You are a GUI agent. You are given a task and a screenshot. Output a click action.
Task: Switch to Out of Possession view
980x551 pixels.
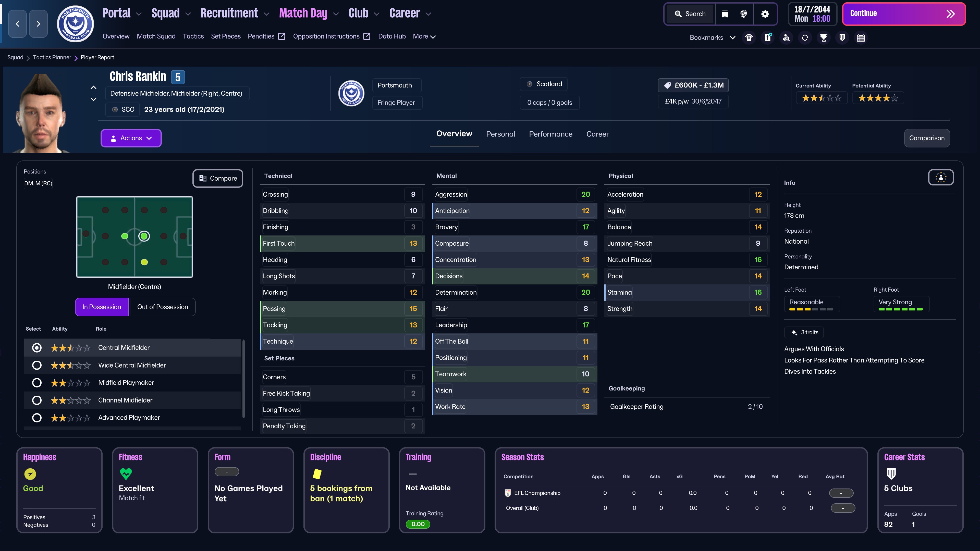point(163,307)
